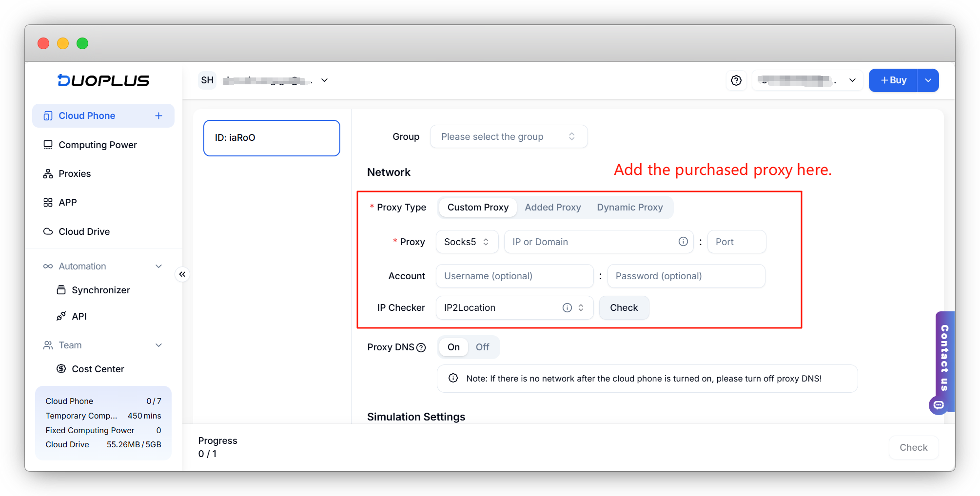This screenshot has height=496, width=980.
Task: Select Custom Proxy type
Action: (478, 208)
